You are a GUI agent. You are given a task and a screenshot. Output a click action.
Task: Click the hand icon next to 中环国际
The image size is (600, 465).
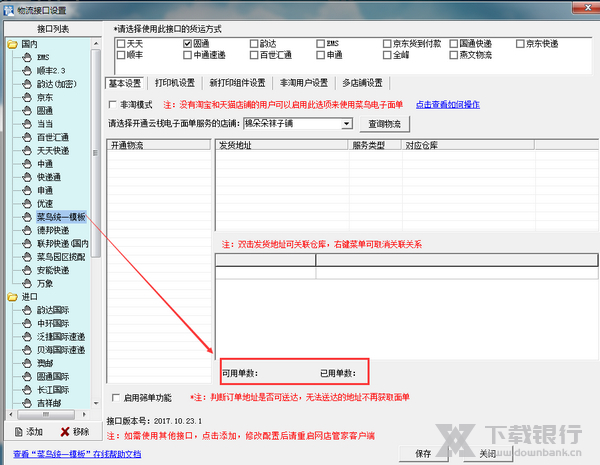tap(26, 323)
